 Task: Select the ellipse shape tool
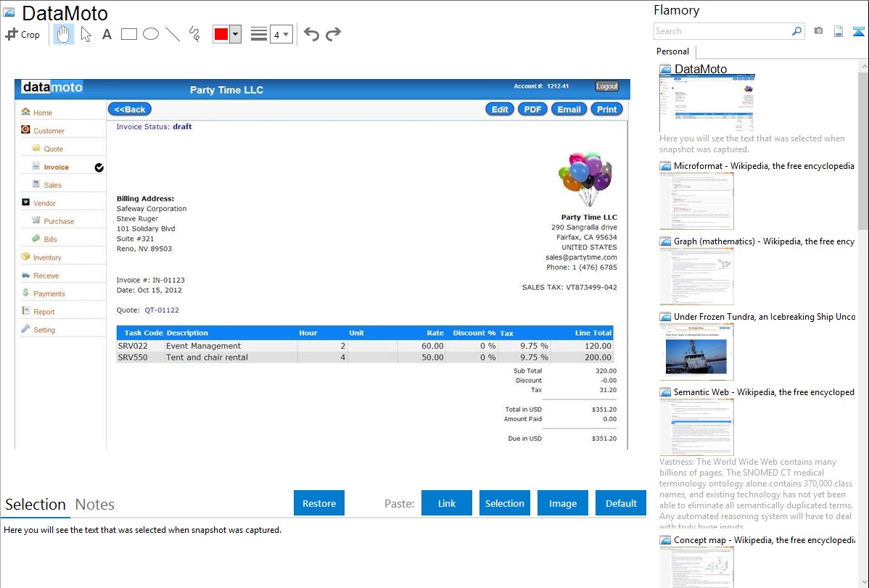151,34
